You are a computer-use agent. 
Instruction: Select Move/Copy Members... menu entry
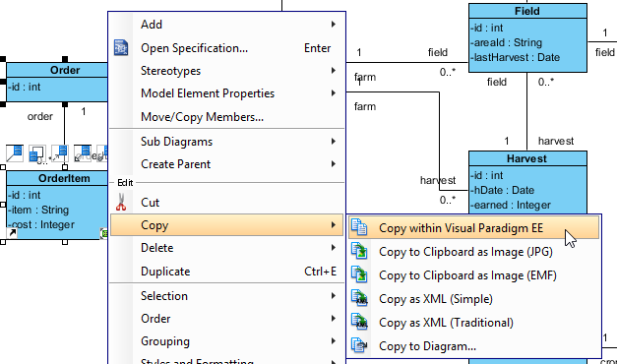(226, 117)
